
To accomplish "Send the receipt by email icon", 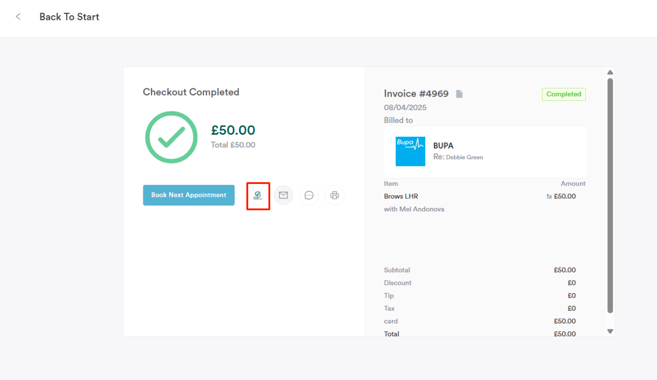I will [x=284, y=195].
